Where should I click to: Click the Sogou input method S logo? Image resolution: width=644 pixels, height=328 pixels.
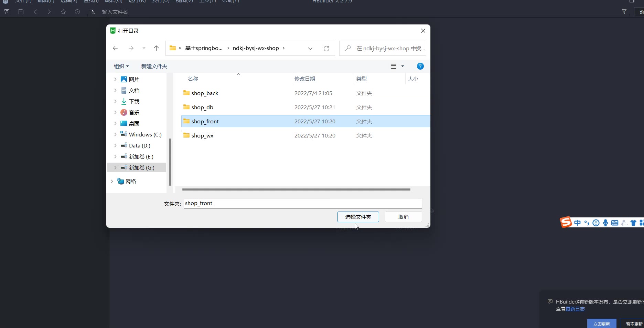pyautogui.click(x=566, y=222)
